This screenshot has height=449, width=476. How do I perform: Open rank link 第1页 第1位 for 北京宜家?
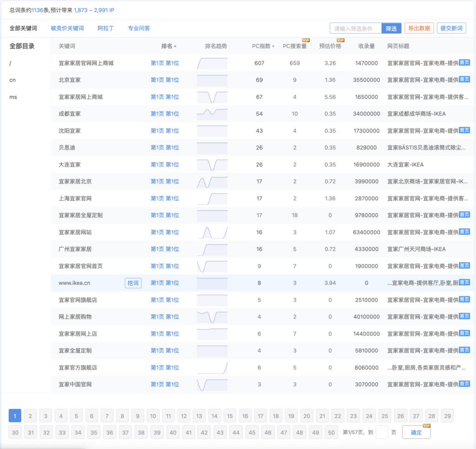pyautogui.click(x=165, y=80)
